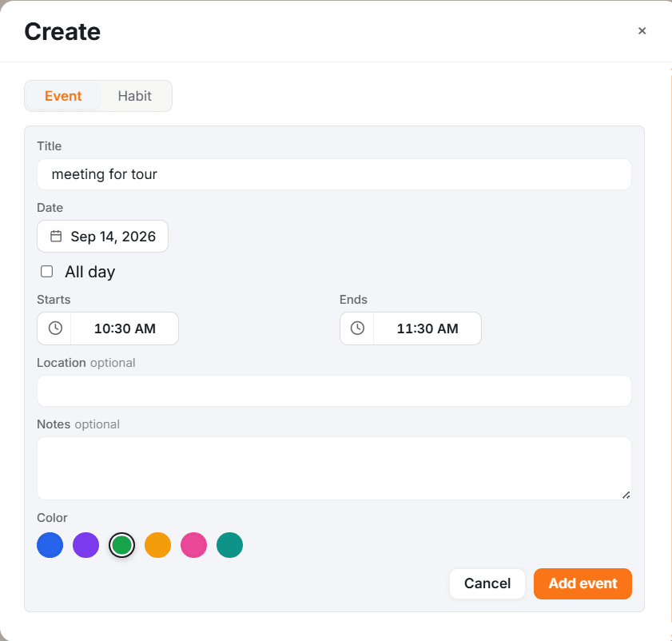Screen dimensions: 672x641
Task: Click into the Notes text area
Action: pyautogui.click(x=334, y=468)
